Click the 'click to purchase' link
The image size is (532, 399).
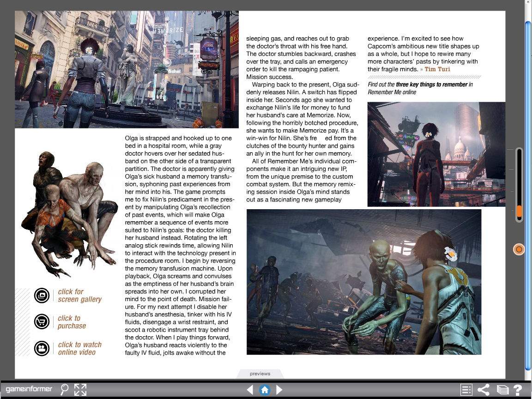click(x=72, y=322)
